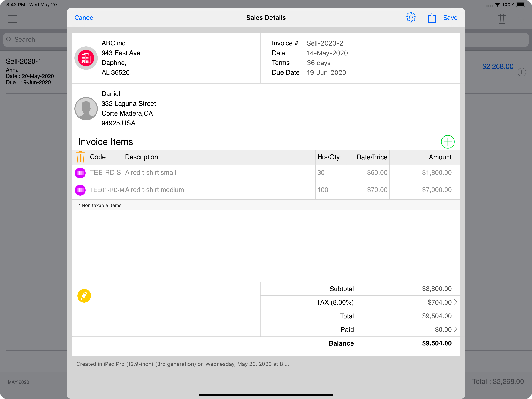This screenshot has height=399, width=532.
Task: Tap plus icon in background toolbar
Action: [521, 19]
